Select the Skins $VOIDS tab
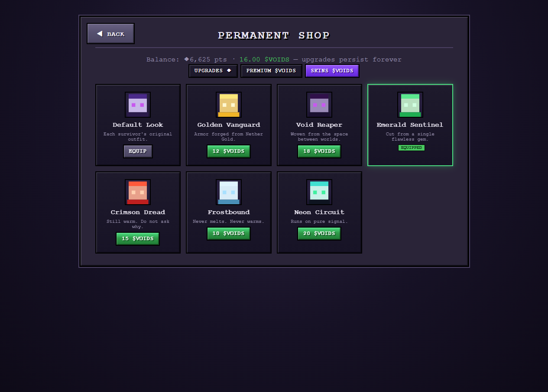 332,71
